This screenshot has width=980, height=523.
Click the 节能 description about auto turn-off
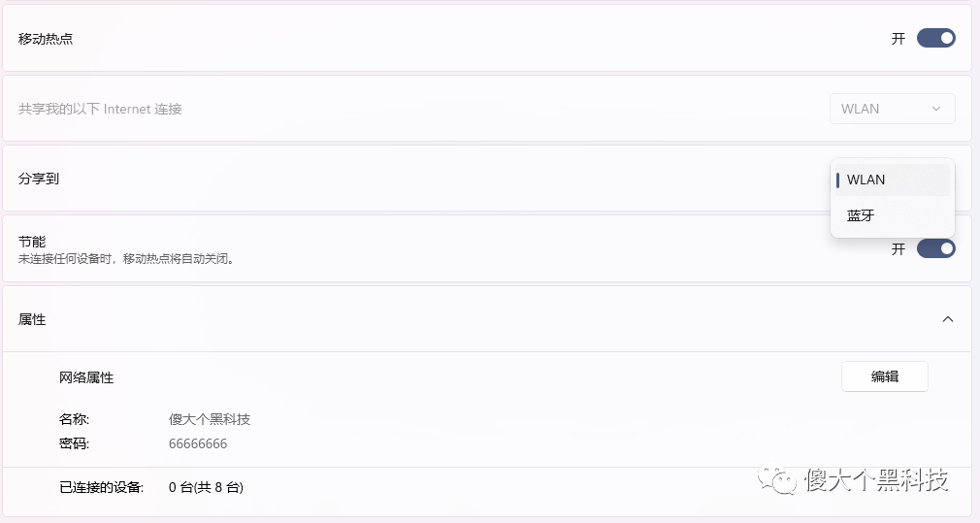point(127,259)
